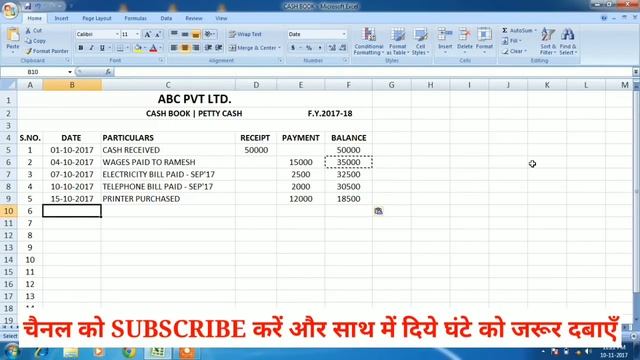Click in the formula bar
The image size is (640, 360).
[373, 72]
